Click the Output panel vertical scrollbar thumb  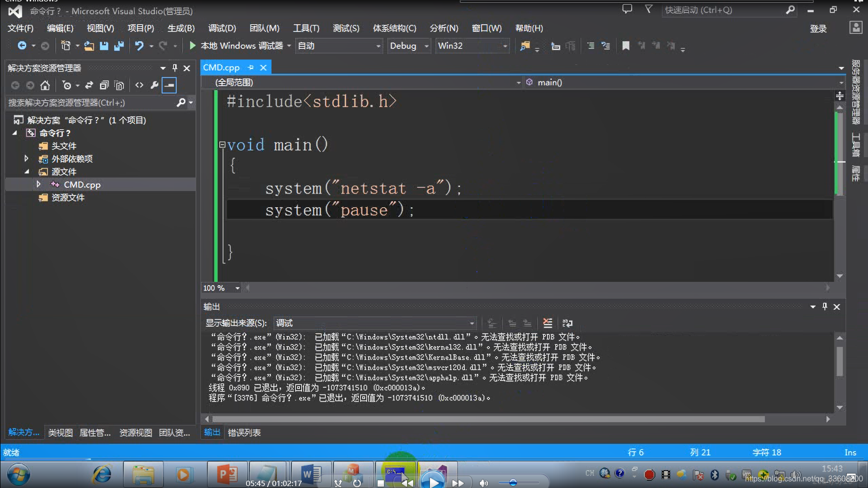[839, 361]
